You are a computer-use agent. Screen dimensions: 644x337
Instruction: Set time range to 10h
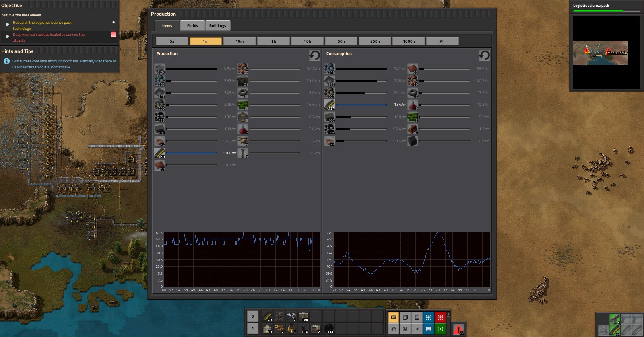(x=307, y=41)
